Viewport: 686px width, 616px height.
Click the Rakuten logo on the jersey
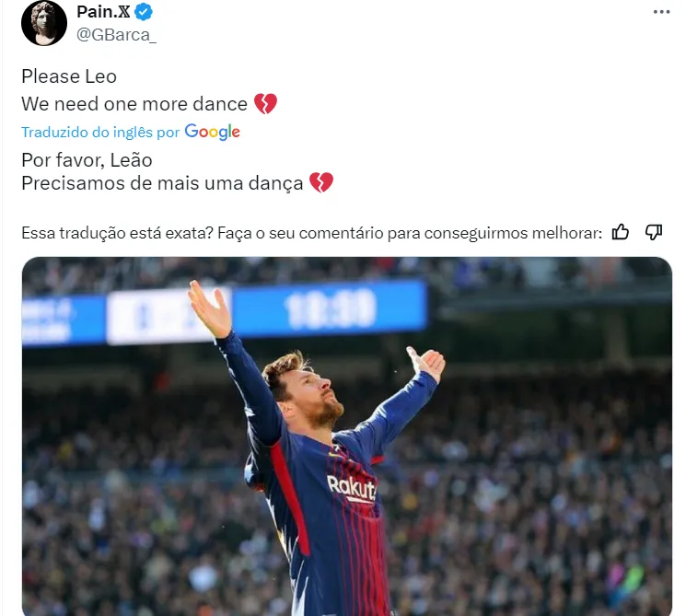(352, 488)
